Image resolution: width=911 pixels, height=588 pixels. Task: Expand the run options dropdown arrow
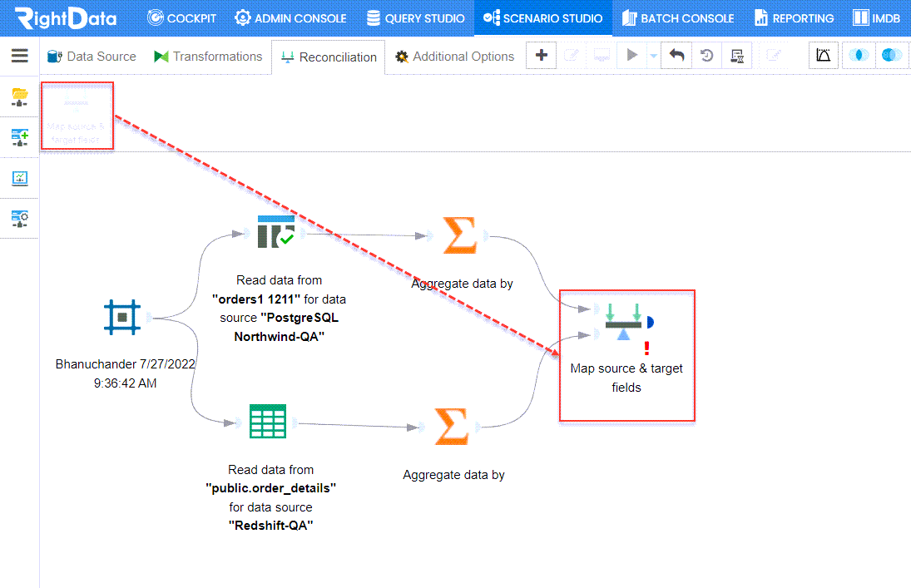654,57
